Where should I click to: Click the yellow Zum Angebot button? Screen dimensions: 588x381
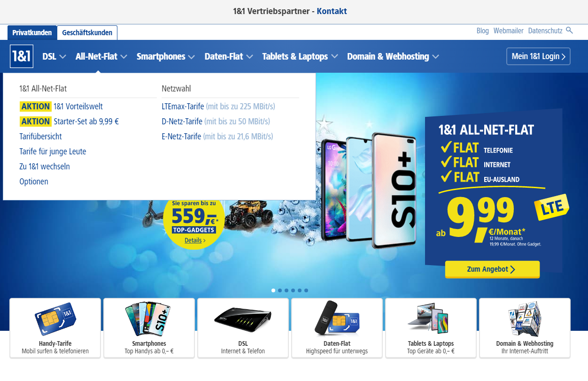492,269
